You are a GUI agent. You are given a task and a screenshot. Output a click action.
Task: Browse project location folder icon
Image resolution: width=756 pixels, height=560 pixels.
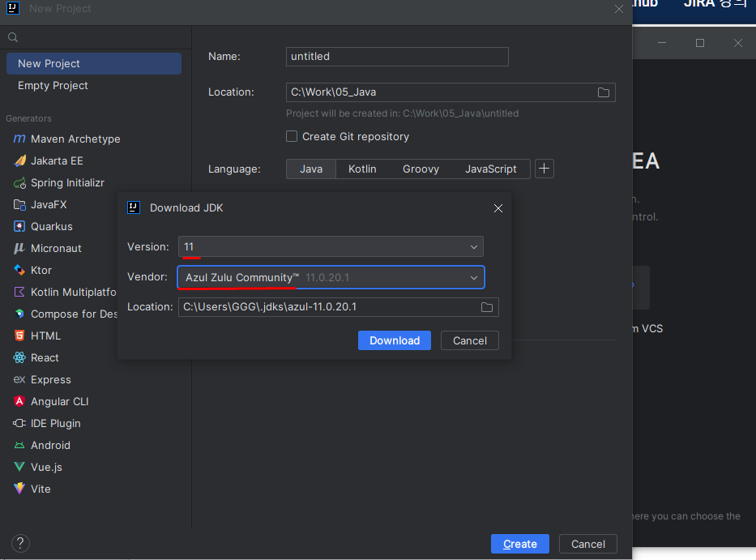point(603,92)
